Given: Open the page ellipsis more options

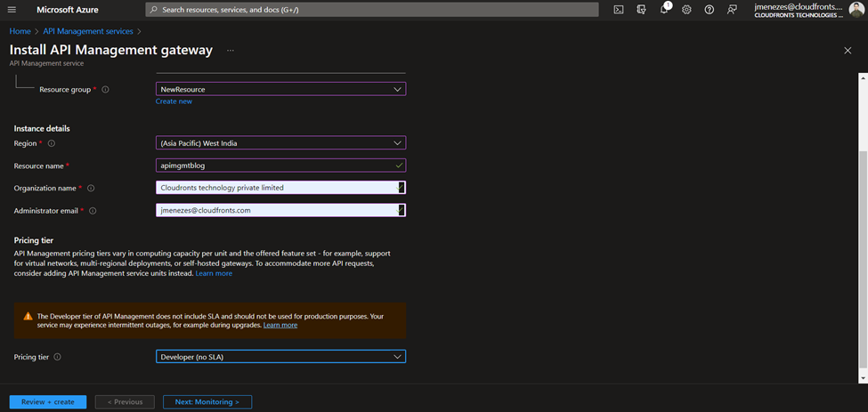Looking at the screenshot, I should pyautogui.click(x=230, y=51).
